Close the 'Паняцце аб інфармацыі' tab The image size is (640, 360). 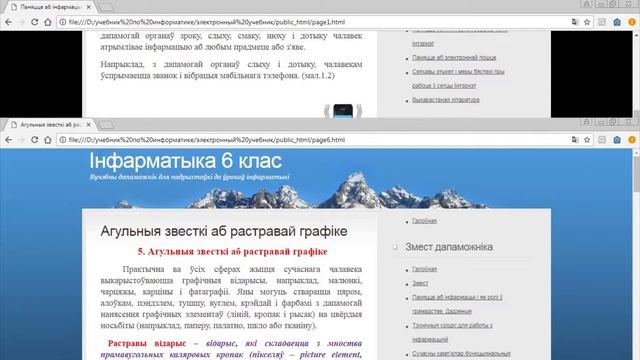pyautogui.click(x=89, y=7)
